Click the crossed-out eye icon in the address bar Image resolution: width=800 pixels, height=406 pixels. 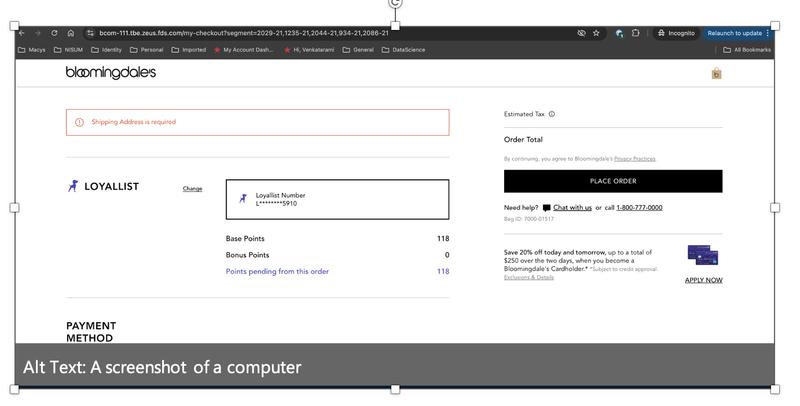coord(581,33)
